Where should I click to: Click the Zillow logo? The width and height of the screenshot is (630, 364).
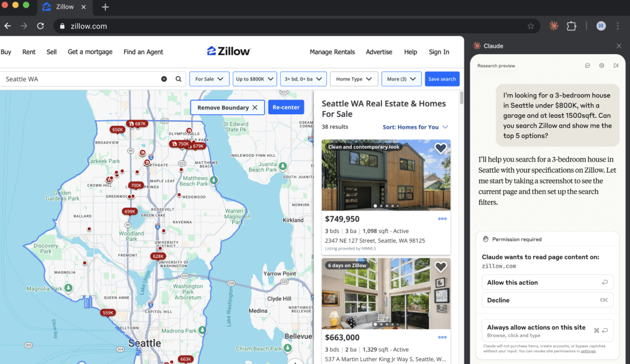[x=229, y=51]
